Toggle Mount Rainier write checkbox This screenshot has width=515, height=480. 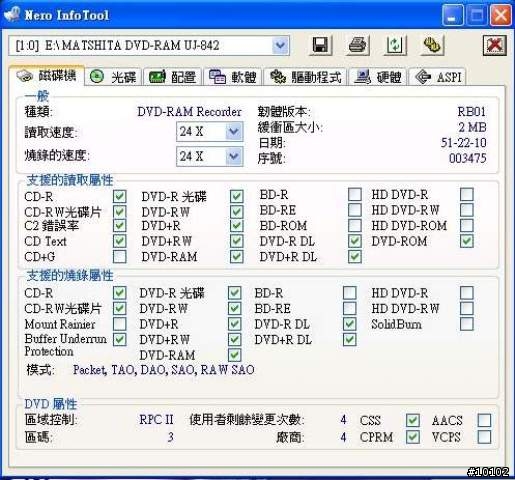coord(120,324)
